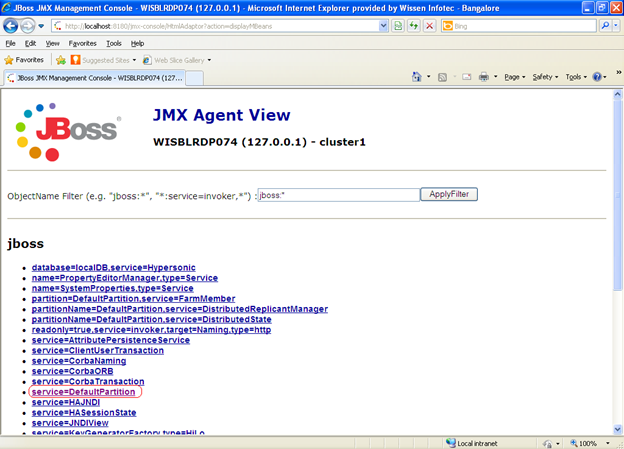Open Suggested Sites dropdown
The width and height of the screenshot is (624, 449).
click(x=103, y=60)
